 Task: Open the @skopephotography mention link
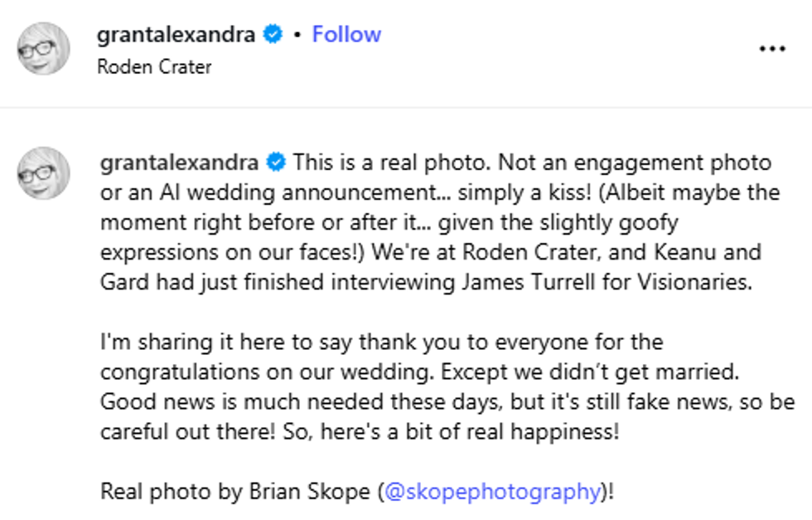pos(492,491)
